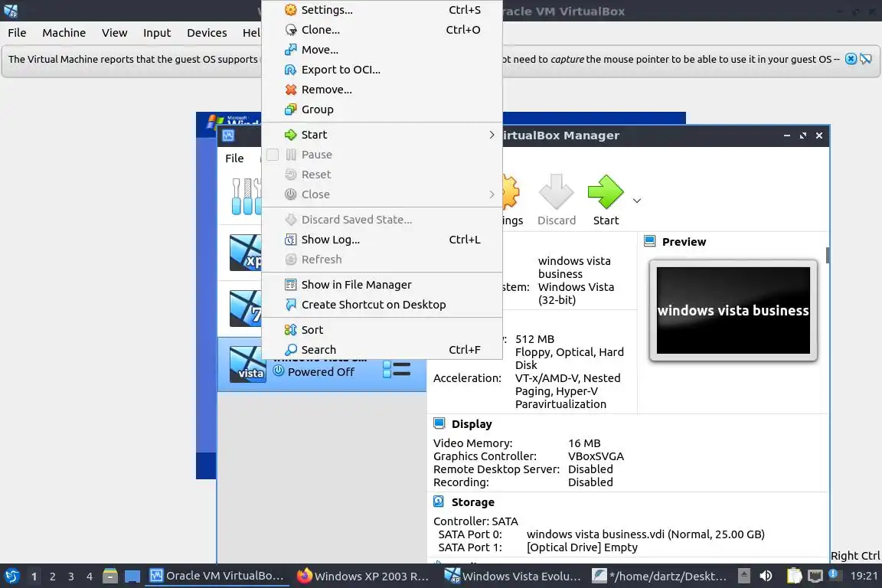Dismiss the mouse integration notification
The image size is (882, 588).
click(851, 59)
